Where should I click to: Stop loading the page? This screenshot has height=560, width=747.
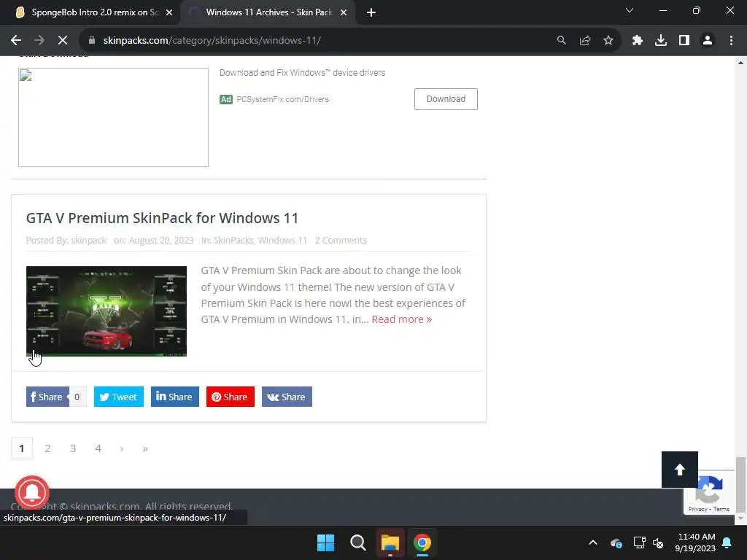[63, 41]
